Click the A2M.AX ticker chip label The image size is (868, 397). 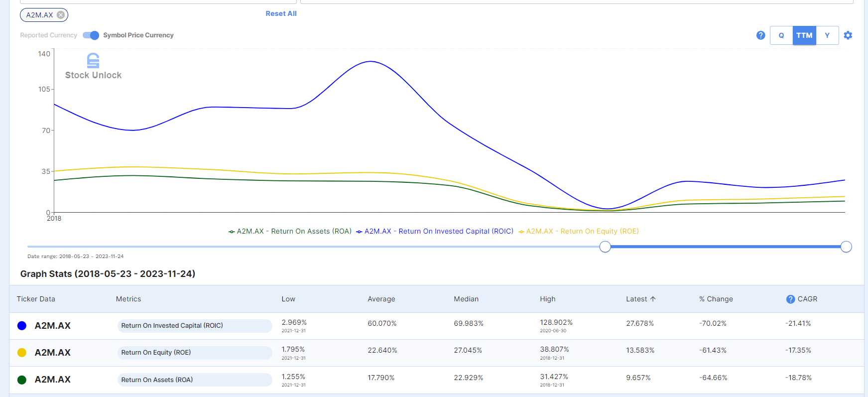click(x=39, y=15)
